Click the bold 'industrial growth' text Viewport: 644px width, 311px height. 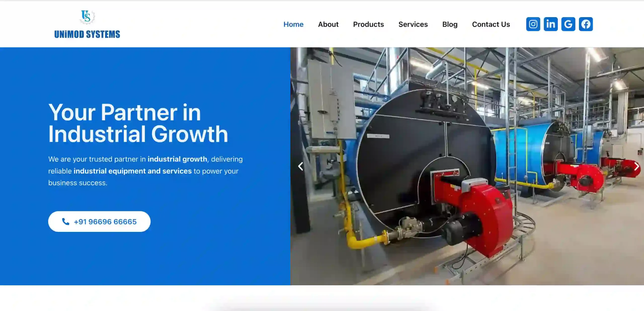pos(177,159)
